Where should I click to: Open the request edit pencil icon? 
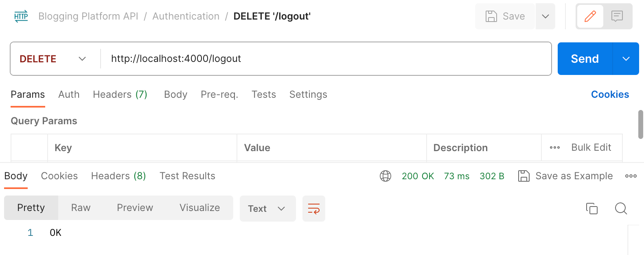[x=589, y=16]
